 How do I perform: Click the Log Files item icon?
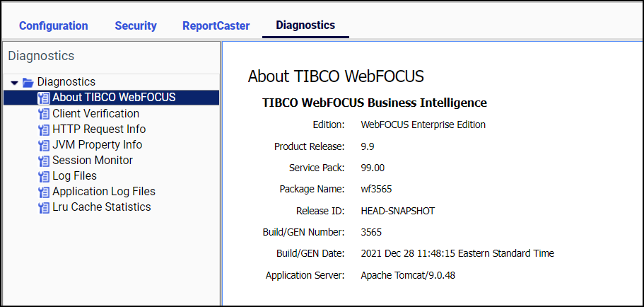44,176
